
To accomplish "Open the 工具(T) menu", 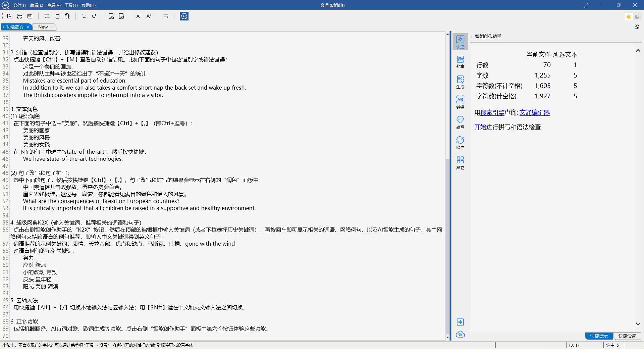I will tap(70, 5).
